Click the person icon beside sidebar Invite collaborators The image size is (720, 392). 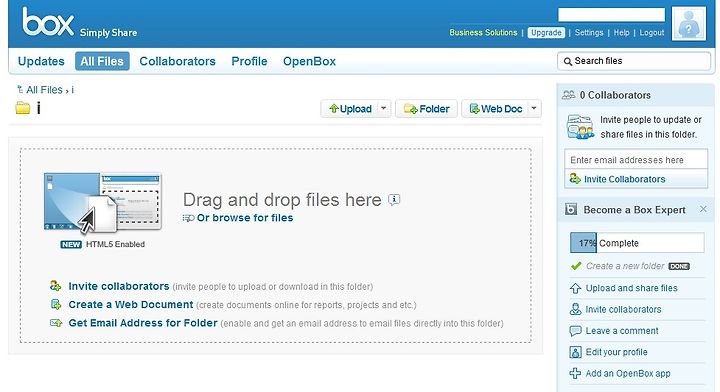point(575,309)
